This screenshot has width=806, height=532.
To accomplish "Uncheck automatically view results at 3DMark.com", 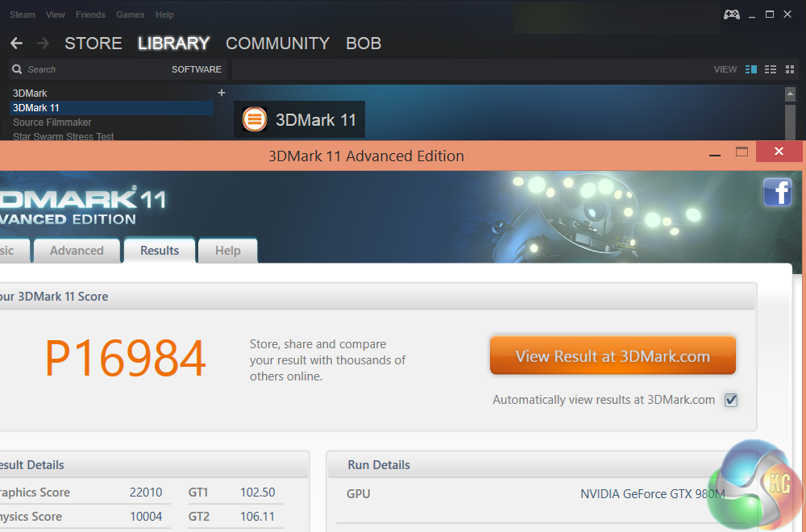I will [731, 400].
